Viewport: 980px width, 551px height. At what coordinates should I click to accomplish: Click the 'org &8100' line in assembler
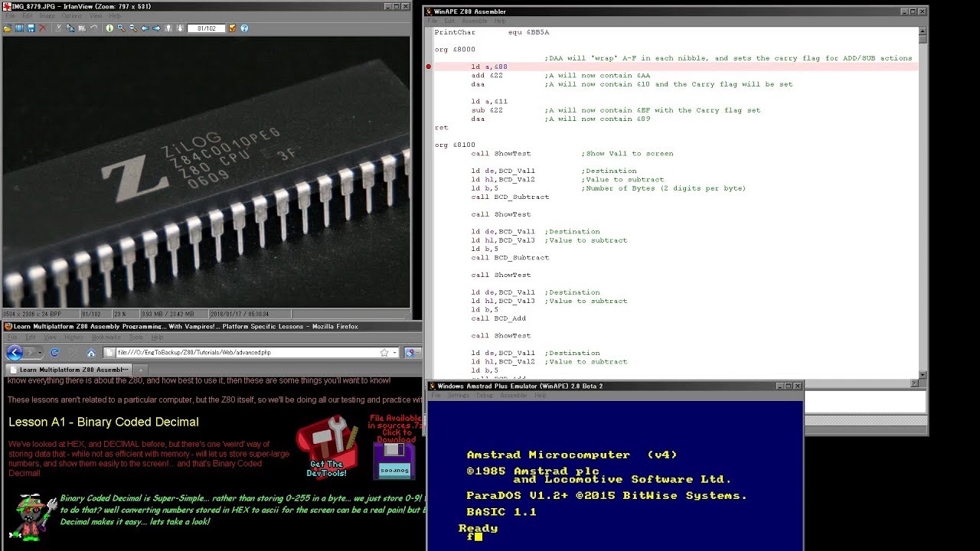tap(455, 145)
